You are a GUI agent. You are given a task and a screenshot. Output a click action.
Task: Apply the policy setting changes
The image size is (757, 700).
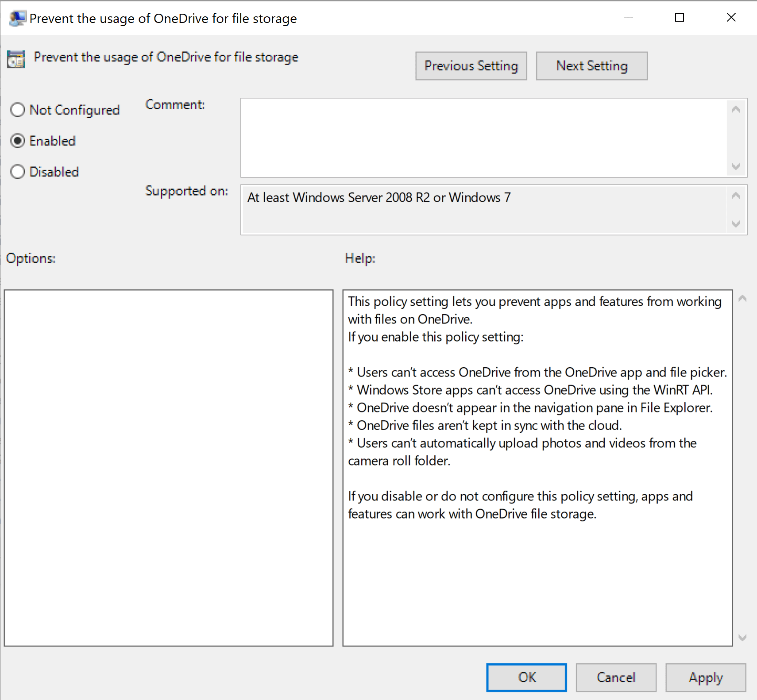point(706,677)
